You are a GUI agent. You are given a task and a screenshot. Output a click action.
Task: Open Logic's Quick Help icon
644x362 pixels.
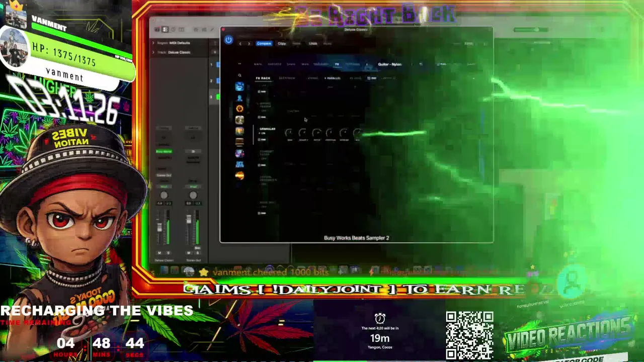(174, 30)
